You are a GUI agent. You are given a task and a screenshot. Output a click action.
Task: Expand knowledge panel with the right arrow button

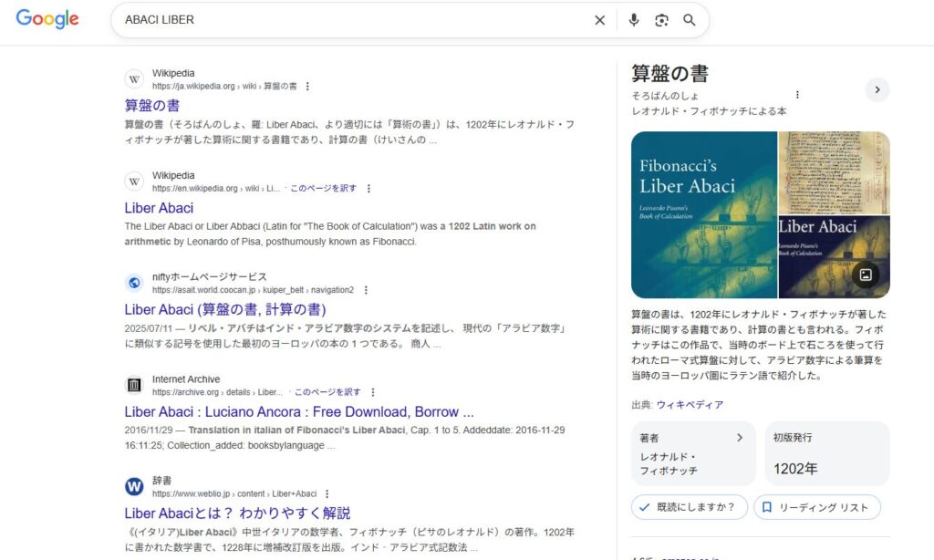point(877,89)
